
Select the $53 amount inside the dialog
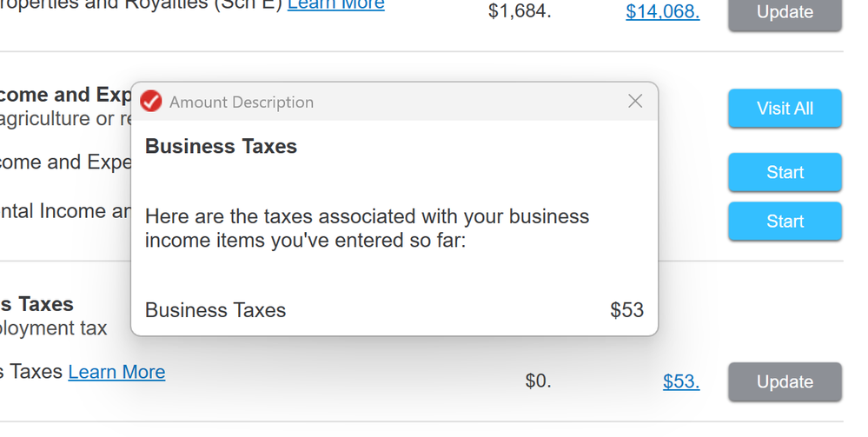point(626,310)
